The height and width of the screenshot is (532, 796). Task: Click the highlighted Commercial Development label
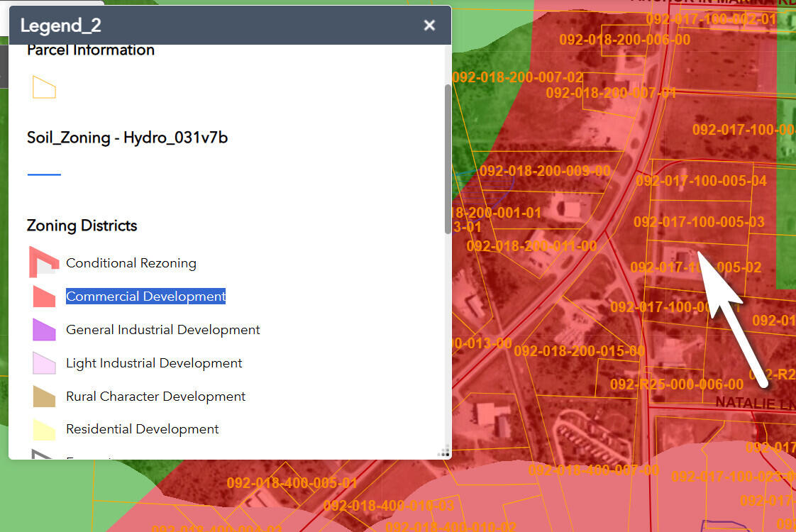click(x=145, y=297)
